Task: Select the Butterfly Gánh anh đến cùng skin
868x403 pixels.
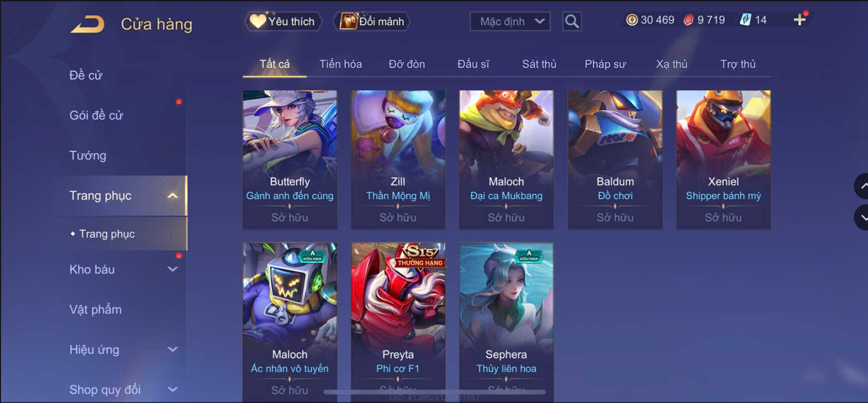Action: pyautogui.click(x=290, y=160)
